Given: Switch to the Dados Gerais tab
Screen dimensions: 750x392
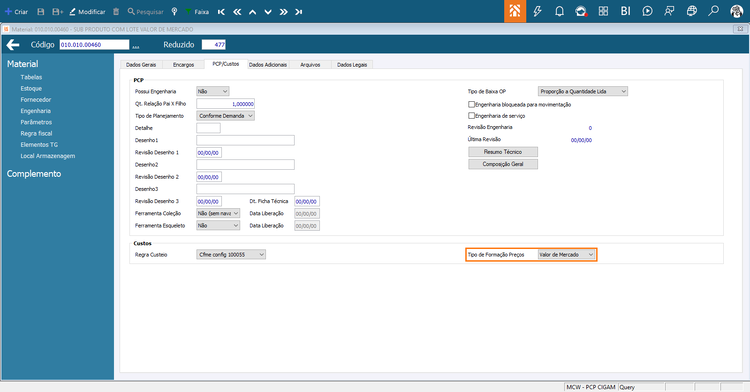Looking at the screenshot, I should click(x=141, y=65).
